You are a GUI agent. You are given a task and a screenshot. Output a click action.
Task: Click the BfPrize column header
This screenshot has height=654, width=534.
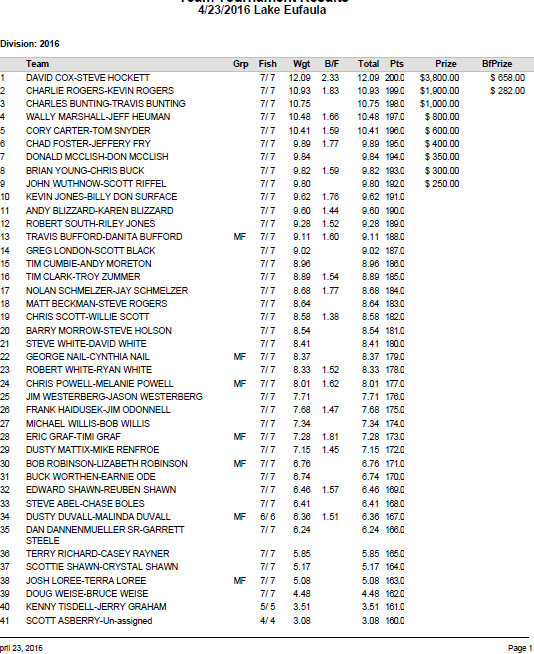tap(497, 64)
